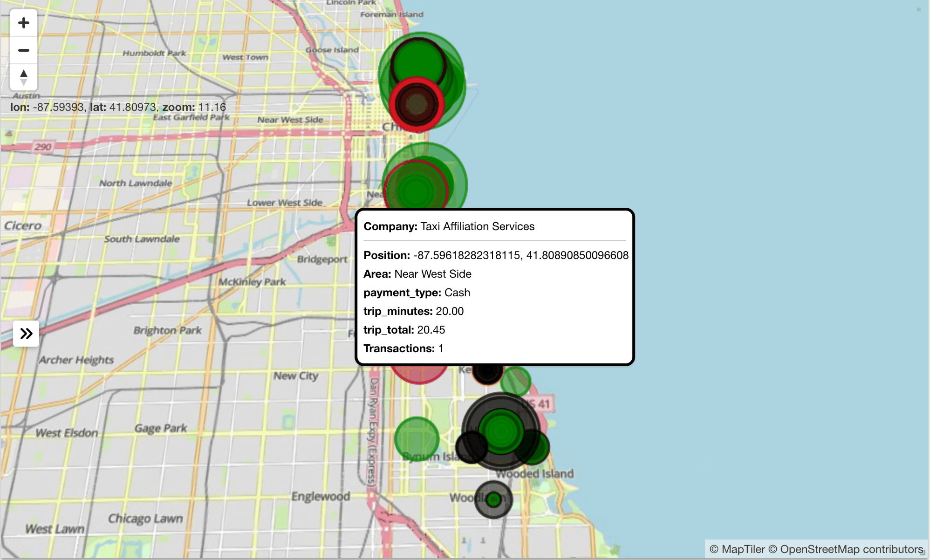Expand the sidebar with the double-chevron button
This screenshot has width=930, height=560.
(26, 334)
